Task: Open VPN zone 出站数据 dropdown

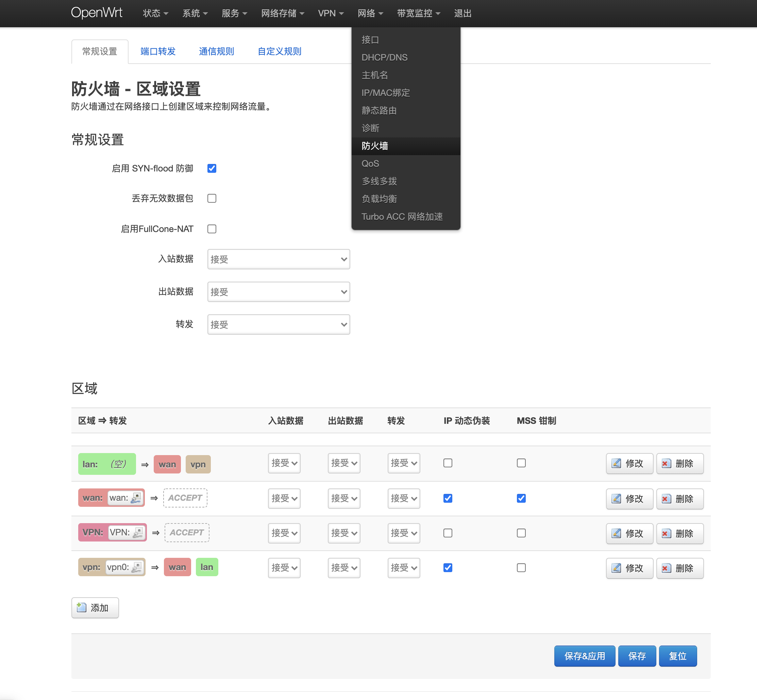Action: pyautogui.click(x=344, y=533)
